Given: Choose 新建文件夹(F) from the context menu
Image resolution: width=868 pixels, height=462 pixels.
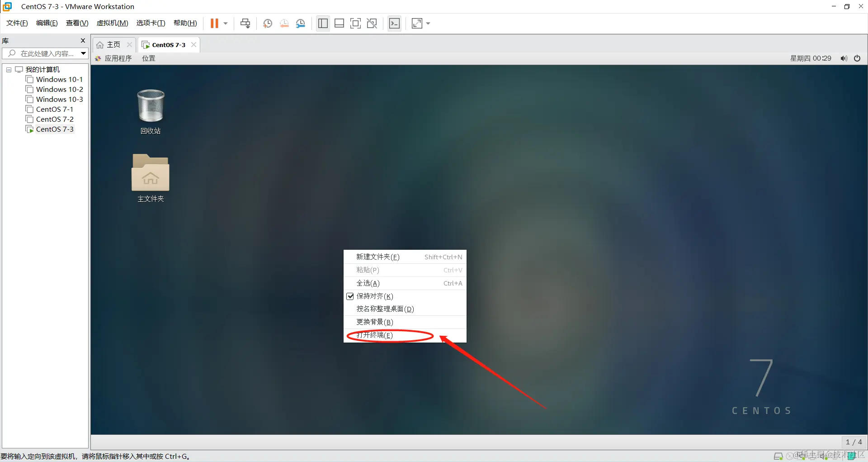Looking at the screenshot, I should click(405, 257).
